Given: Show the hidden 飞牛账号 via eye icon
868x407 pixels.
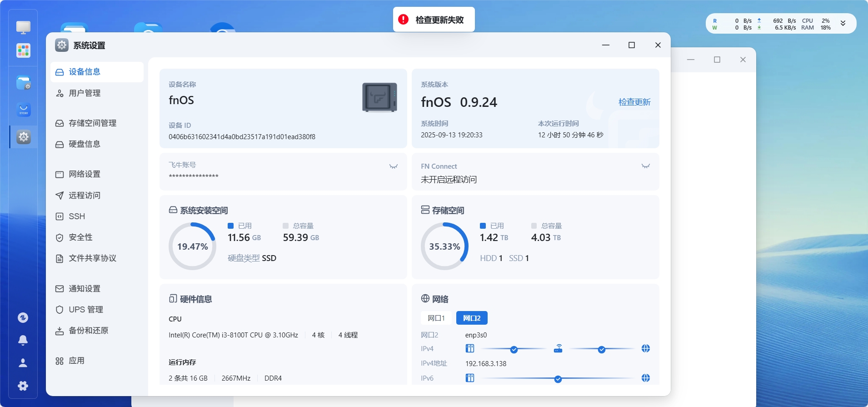Looking at the screenshot, I should click(x=394, y=166).
